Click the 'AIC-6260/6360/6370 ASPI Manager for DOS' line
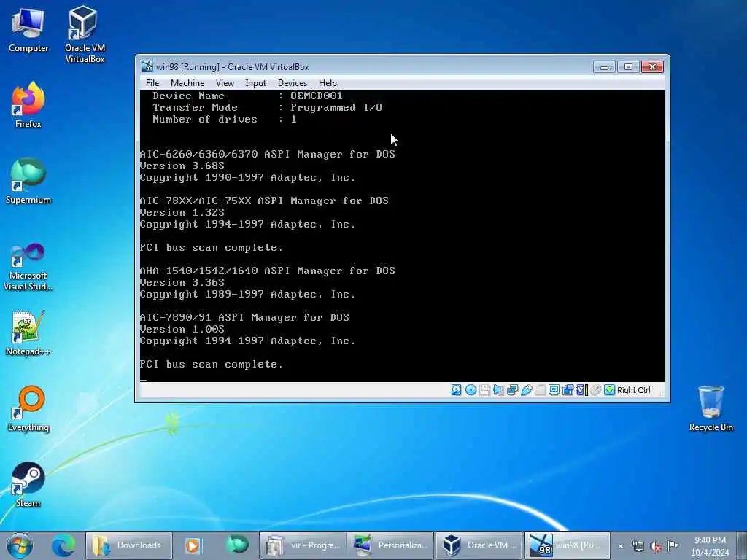The width and height of the screenshot is (747, 560). coord(268,155)
